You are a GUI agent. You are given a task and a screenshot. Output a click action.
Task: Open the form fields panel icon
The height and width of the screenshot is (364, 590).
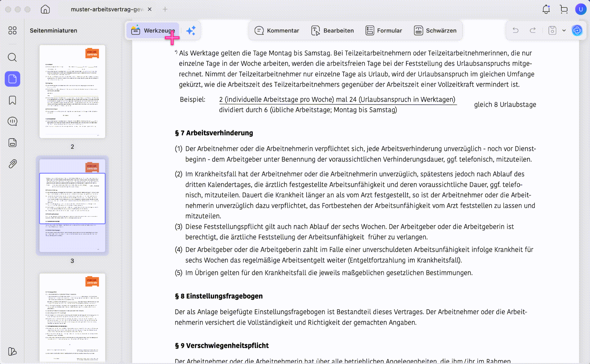13,142
